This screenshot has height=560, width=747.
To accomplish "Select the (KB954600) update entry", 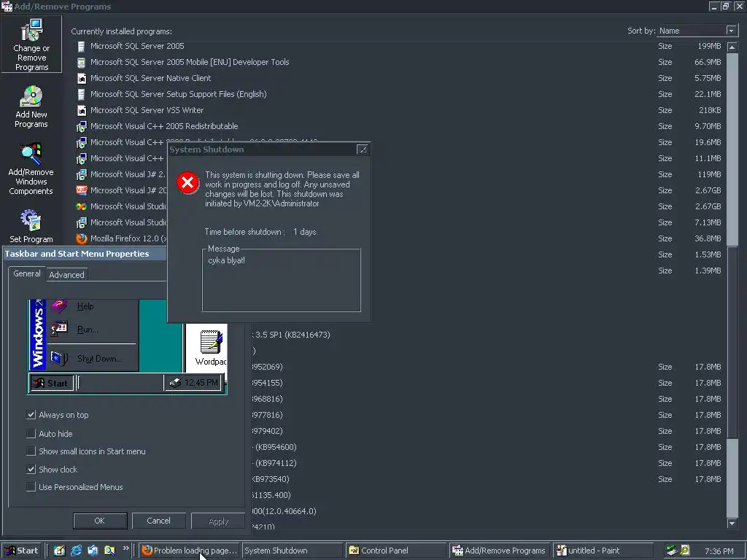I will (275, 447).
